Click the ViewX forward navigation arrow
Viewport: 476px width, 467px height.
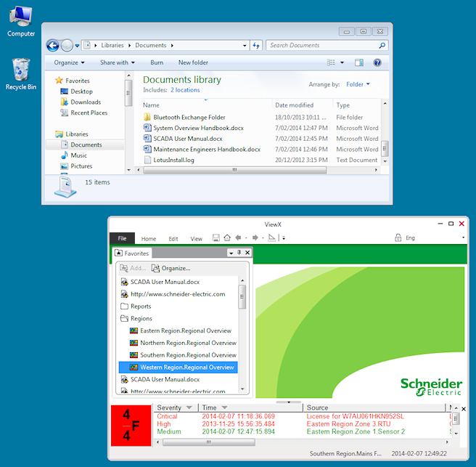click(255, 237)
